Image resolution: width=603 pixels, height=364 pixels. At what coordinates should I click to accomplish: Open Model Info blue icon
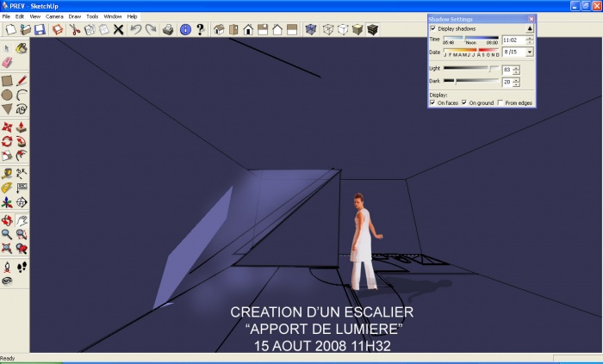coord(184,29)
